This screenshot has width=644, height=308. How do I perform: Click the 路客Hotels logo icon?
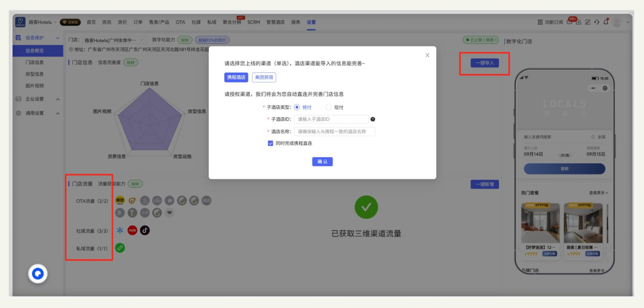(20, 22)
